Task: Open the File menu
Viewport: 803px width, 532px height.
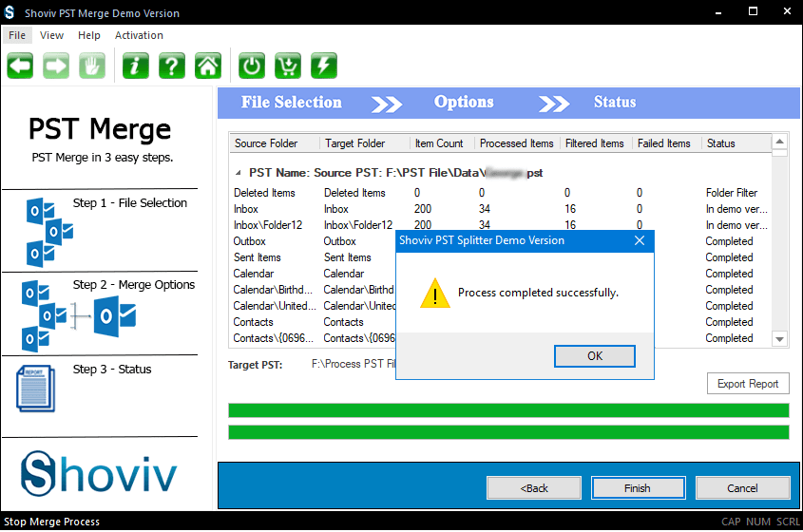Action: (17, 35)
